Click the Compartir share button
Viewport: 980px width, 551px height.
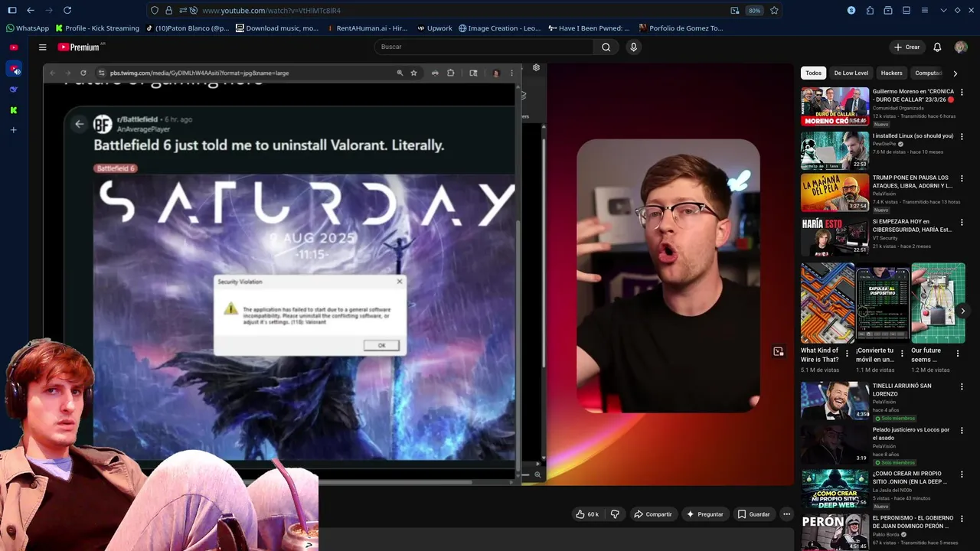point(652,514)
